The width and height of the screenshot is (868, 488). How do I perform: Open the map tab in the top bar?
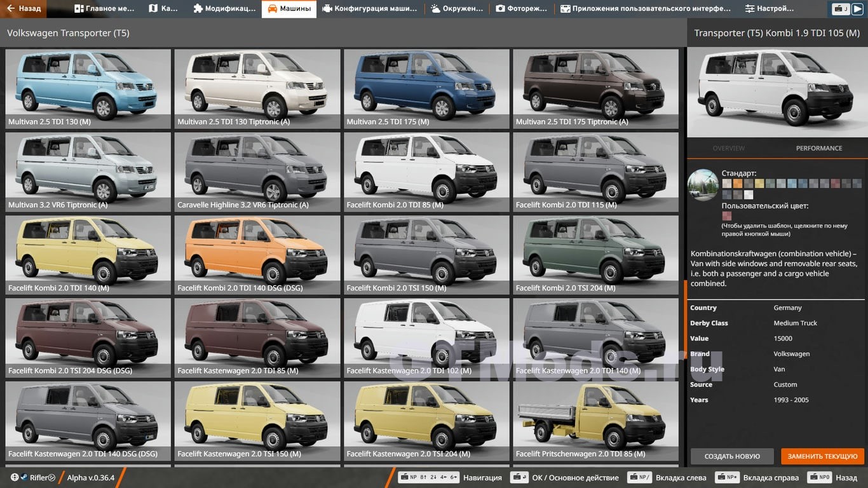pyautogui.click(x=163, y=9)
